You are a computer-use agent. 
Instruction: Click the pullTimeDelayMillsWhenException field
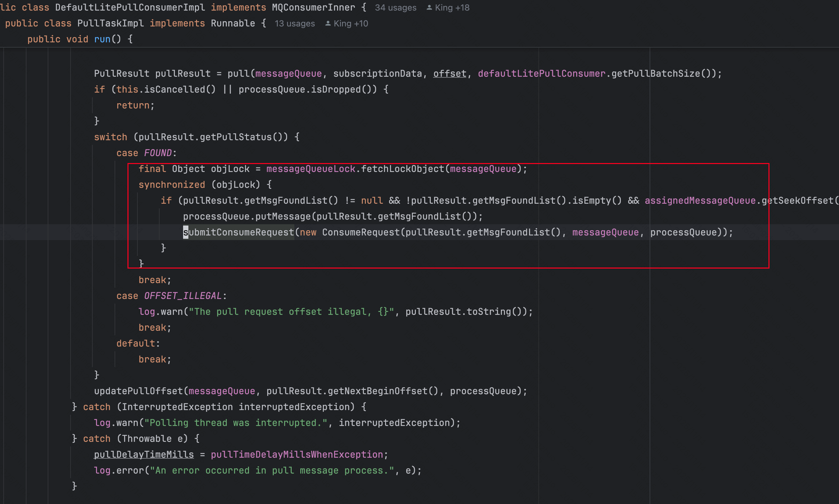point(297,454)
